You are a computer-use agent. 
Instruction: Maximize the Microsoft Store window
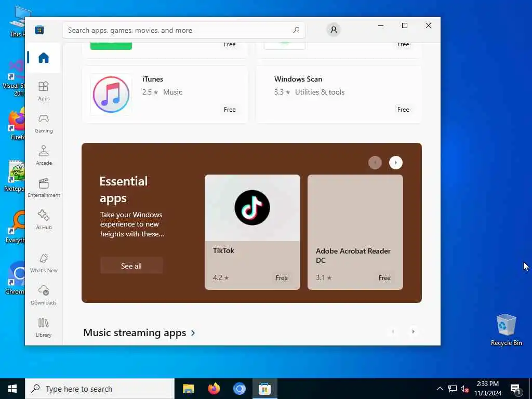pos(404,25)
